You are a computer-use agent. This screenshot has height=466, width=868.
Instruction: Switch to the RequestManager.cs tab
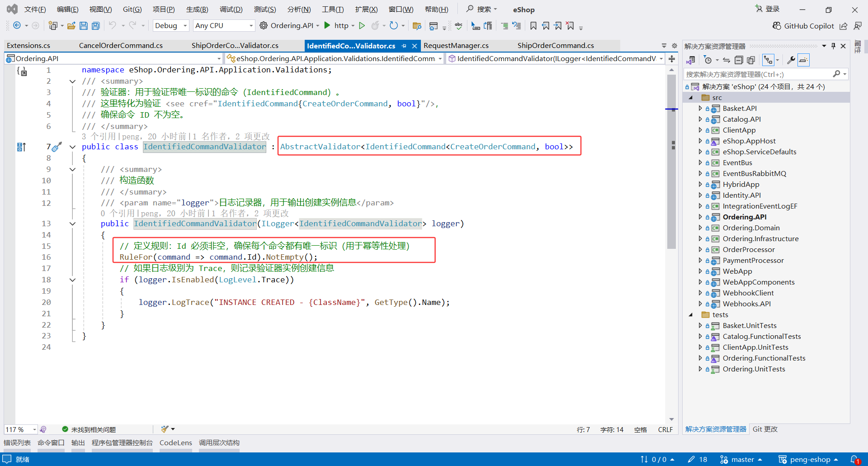pos(456,46)
